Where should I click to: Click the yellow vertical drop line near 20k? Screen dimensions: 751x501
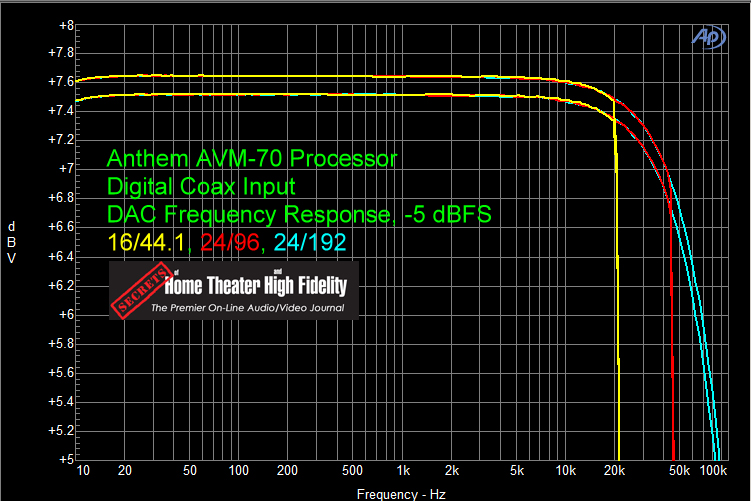point(619,300)
